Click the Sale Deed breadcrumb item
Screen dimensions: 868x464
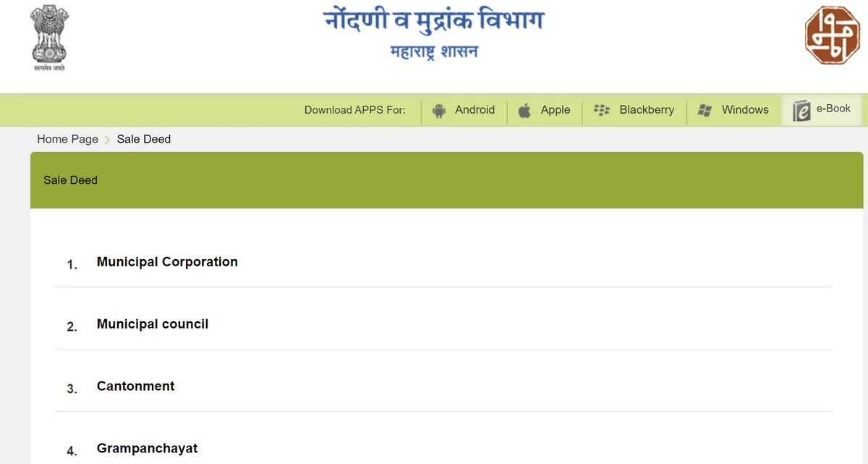pyautogui.click(x=144, y=139)
